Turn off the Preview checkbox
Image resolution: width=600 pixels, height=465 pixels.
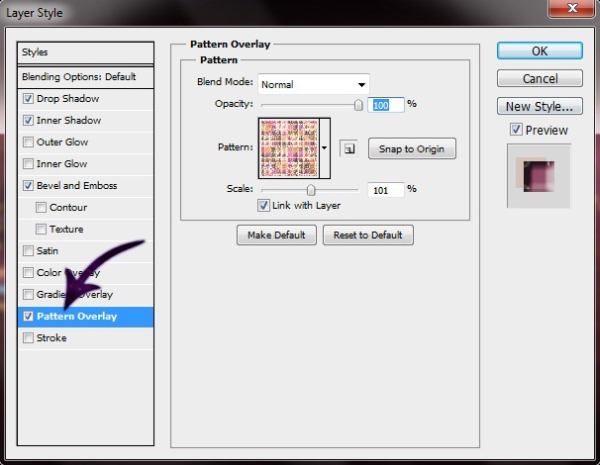[516, 130]
